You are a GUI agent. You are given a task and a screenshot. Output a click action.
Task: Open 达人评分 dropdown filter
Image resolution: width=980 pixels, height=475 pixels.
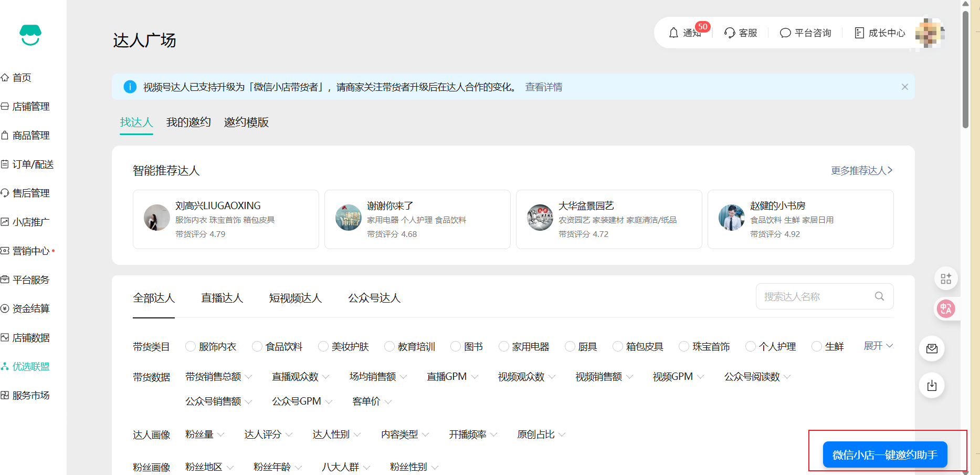point(268,435)
